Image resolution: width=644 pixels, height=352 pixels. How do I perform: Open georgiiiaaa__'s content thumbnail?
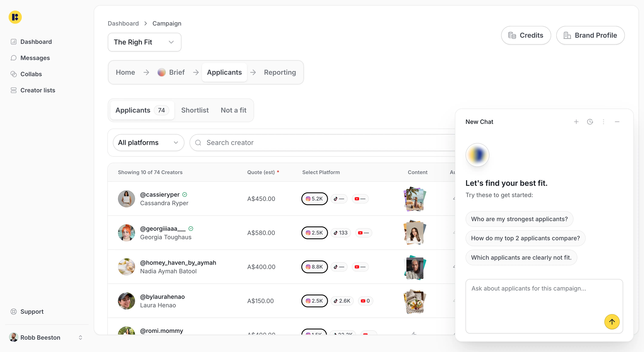(x=415, y=233)
